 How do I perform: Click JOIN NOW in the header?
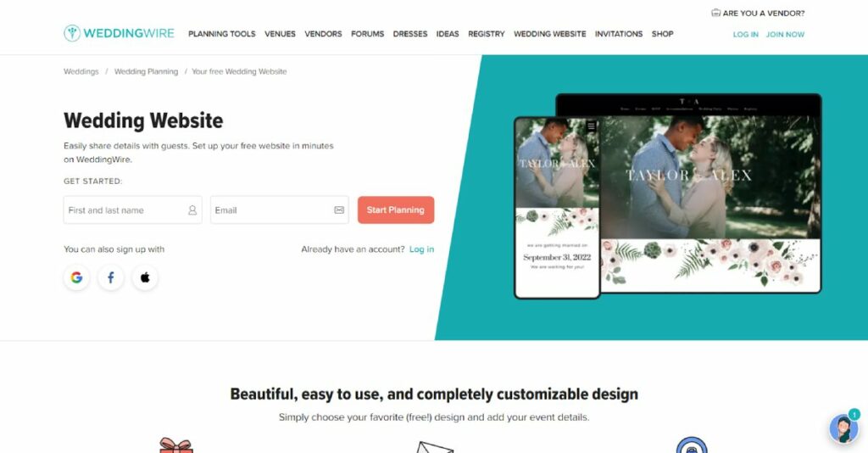785,34
